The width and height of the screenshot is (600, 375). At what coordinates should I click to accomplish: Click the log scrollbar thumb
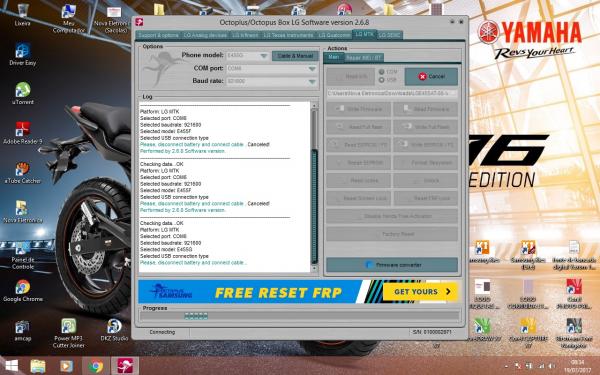pyautogui.click(x=314, y=207)
